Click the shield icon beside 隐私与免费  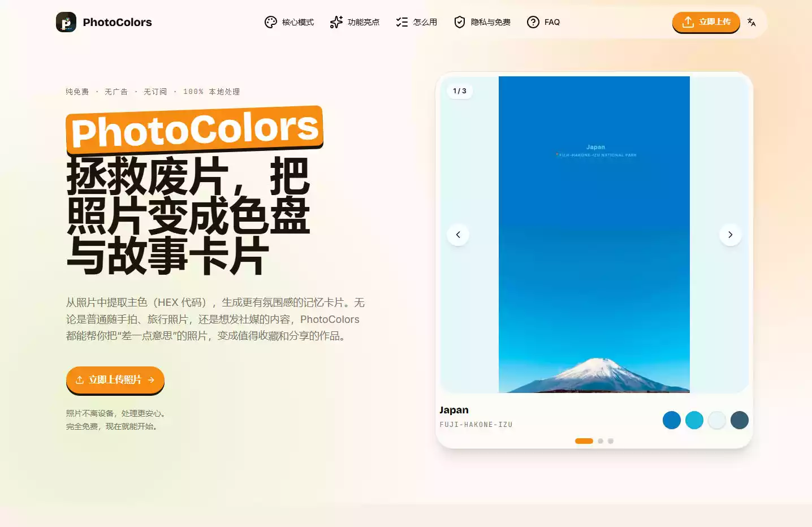(x=460, y=22)
